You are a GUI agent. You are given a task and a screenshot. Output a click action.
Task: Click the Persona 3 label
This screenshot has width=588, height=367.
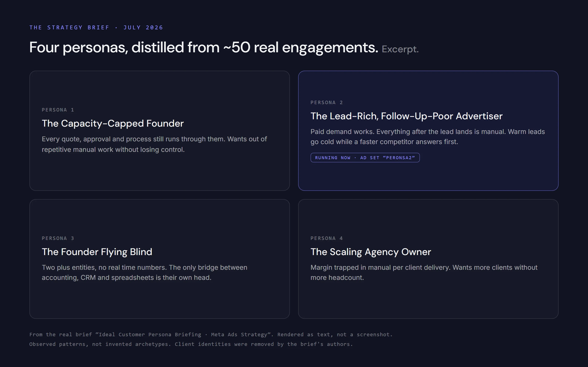58,238
